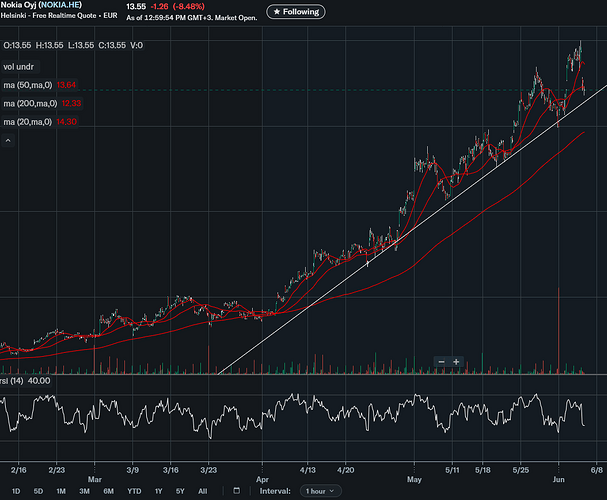Select the 1M range
The image size is (607, 500).
click(x=61, y=491)
